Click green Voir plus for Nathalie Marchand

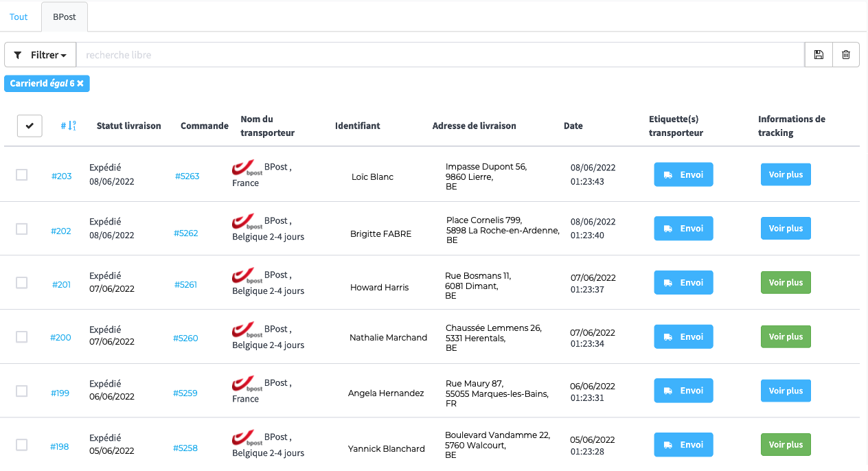(786, 336)
